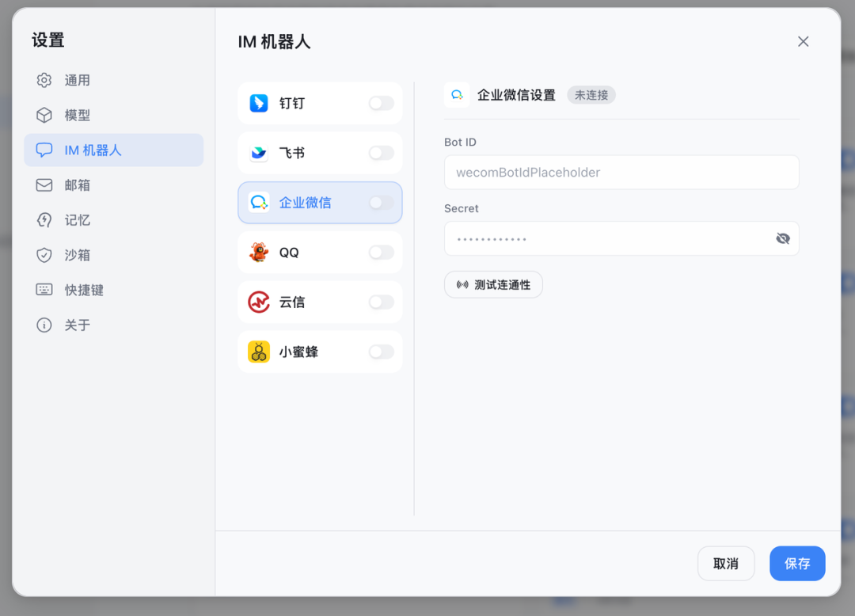The image size is (855, 616).
Task: Click the DingTalk (钉钉) logo icon
Action: tap(258, 103)
